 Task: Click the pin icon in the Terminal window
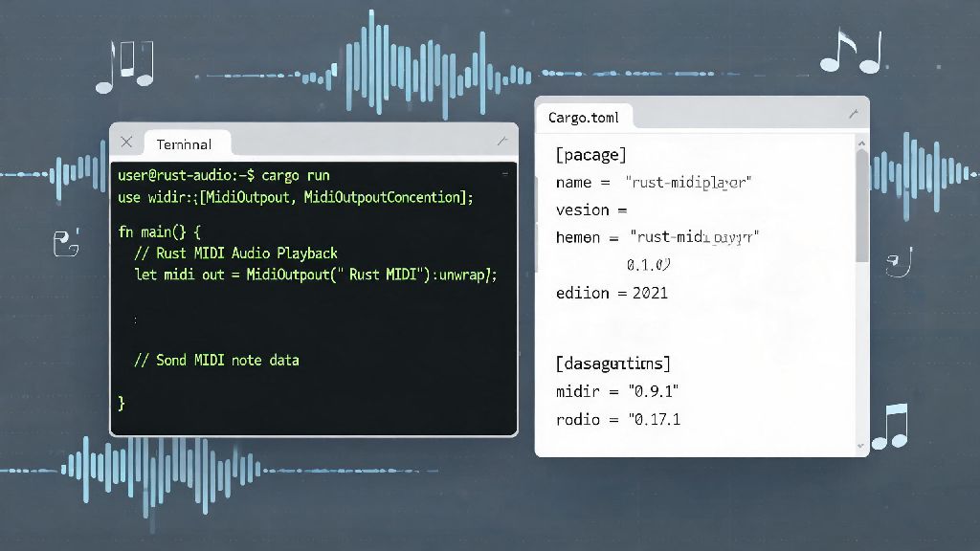[x=502, y=142]
